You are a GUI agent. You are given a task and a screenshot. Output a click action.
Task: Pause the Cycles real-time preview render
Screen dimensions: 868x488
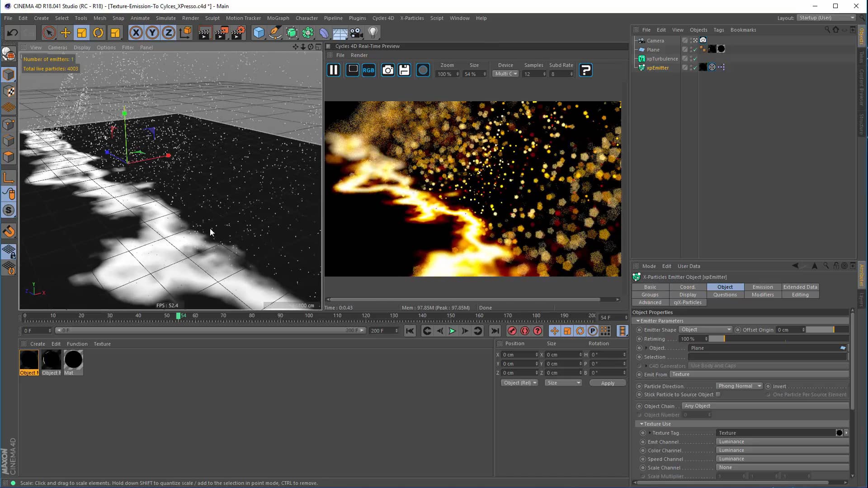click(333, 70)
